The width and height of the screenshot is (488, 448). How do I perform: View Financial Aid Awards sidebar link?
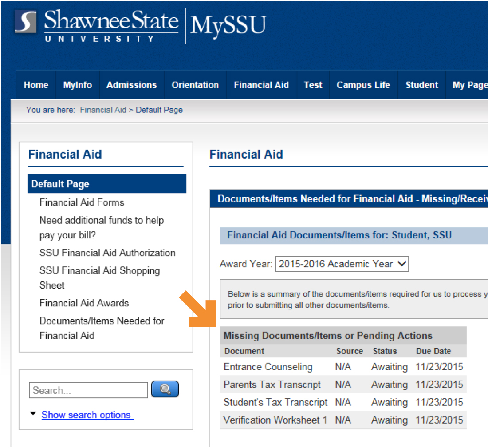coord(84,303)
